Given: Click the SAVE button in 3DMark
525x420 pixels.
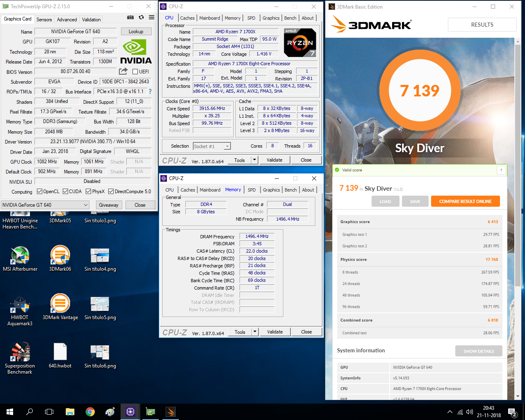Looking at the screenshot, I should click(415, 201).
